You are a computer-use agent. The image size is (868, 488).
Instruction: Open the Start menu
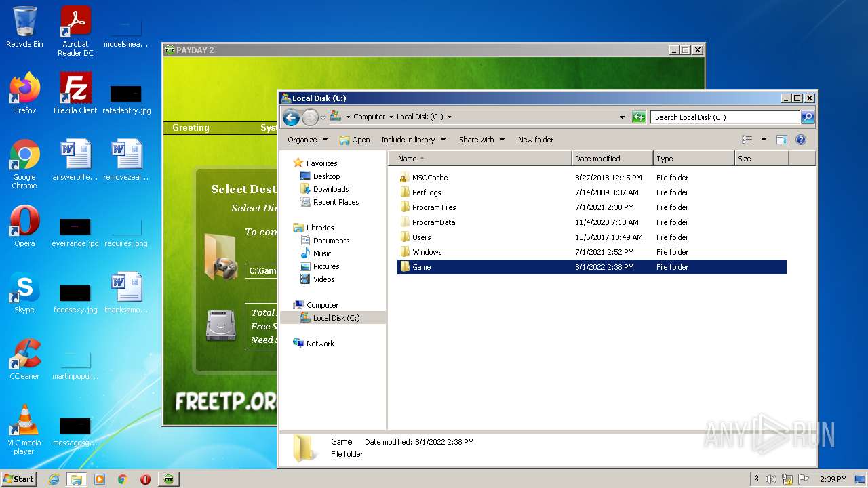18,479
